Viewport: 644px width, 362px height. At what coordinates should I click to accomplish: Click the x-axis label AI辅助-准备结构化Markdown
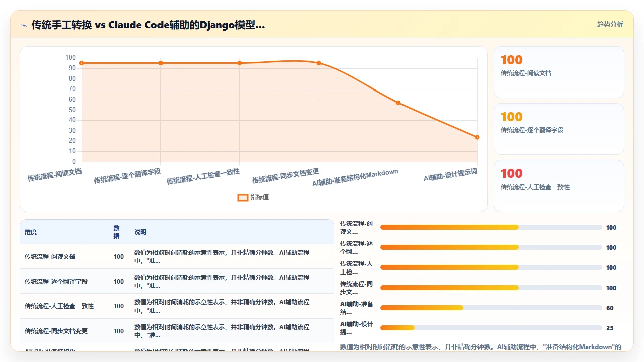(x=355, y=177)
